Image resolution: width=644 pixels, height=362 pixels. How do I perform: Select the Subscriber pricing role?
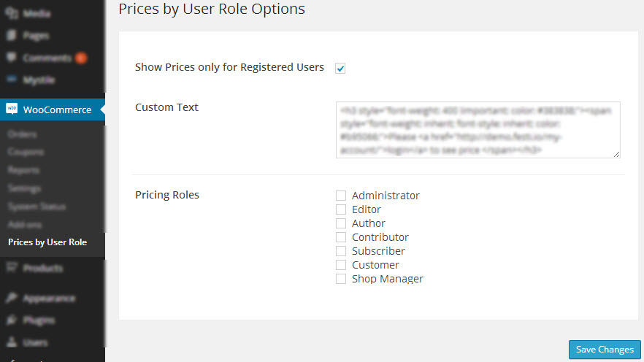pos(341,251)
